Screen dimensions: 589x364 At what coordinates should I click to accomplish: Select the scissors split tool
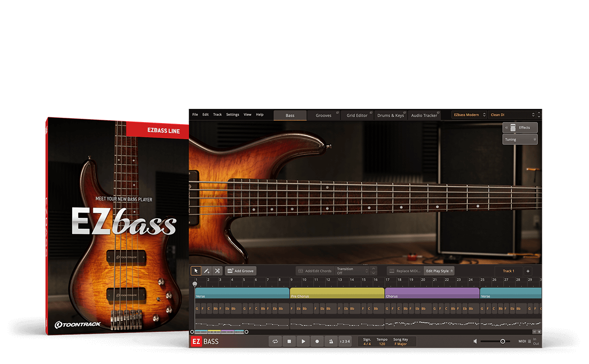217,271
